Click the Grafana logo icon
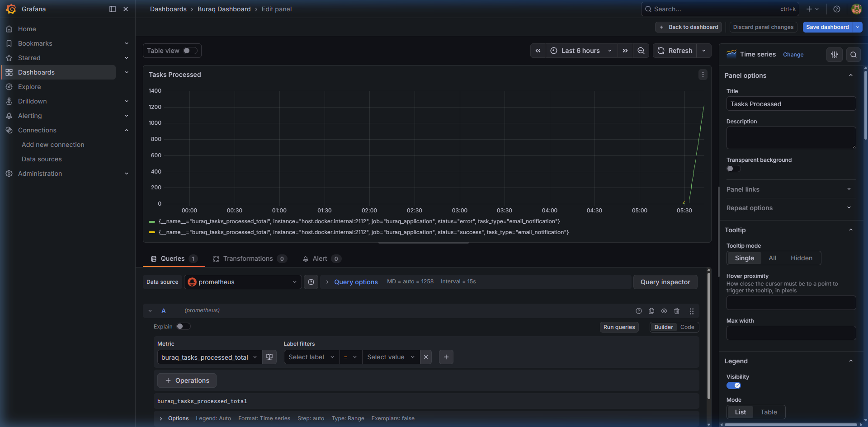The height and width of the screenshot is (427, 868). [11, 9]
